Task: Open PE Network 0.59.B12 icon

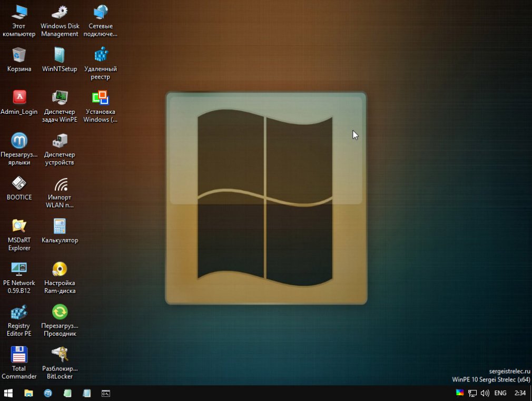Action: [x=19, y=277]
